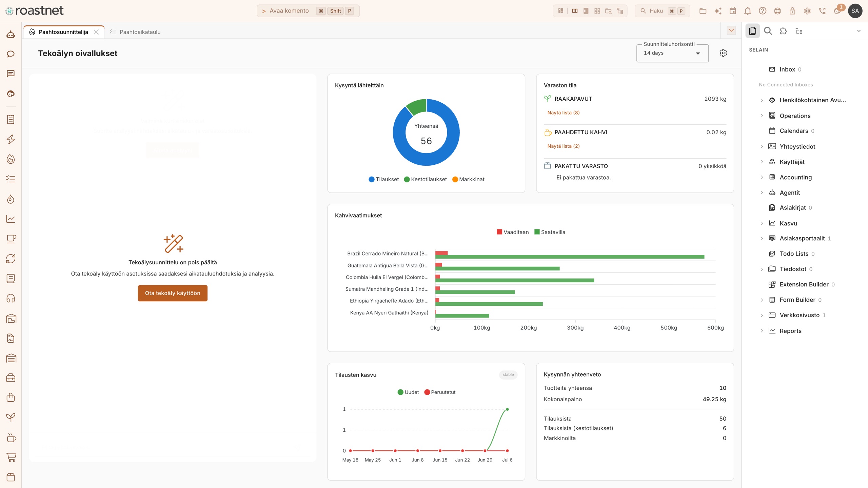868x488 pixels.
Task: Open extensions puzzle icon in right panel
Action: tap(783, 31)
